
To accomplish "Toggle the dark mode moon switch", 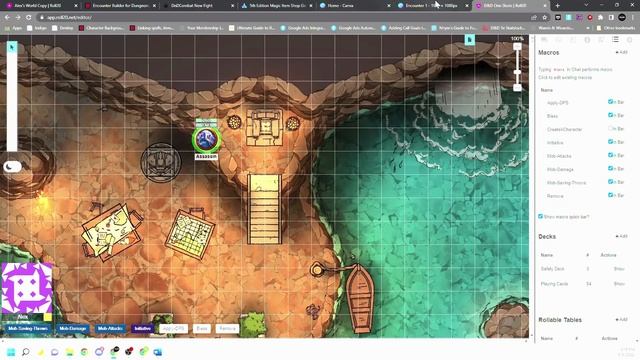I will (x=12, y=166).
